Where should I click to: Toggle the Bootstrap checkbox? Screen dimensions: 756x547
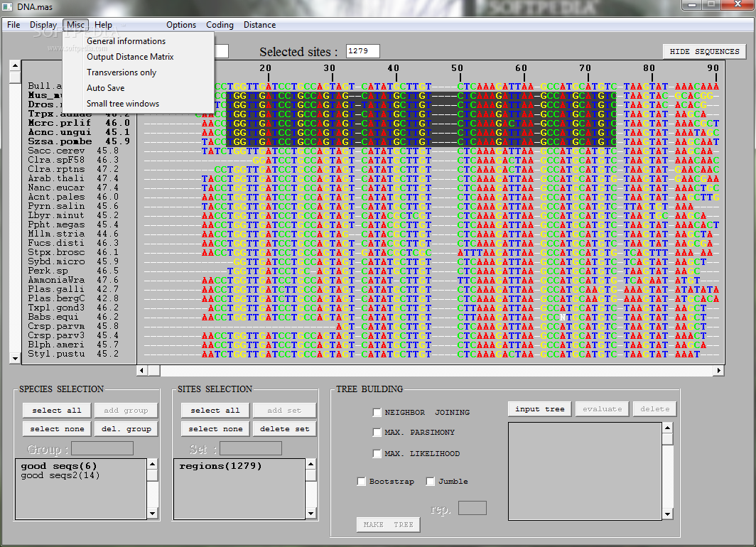[361, 481]
